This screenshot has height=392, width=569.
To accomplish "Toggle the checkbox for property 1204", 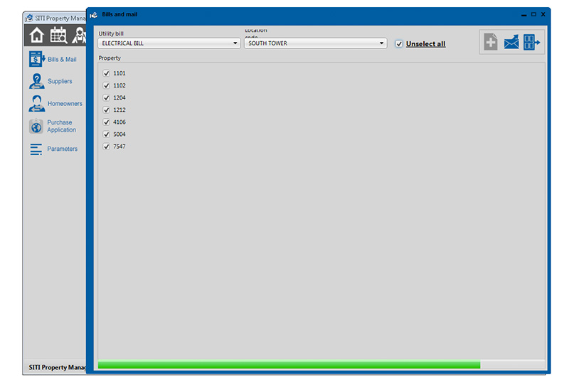I will (x=107, y=97).
